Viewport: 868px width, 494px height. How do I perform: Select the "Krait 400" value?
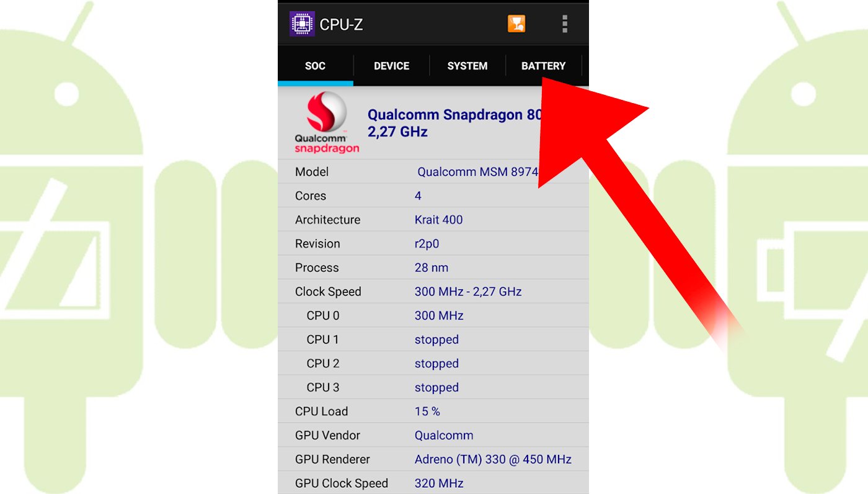tap(438, 220)
